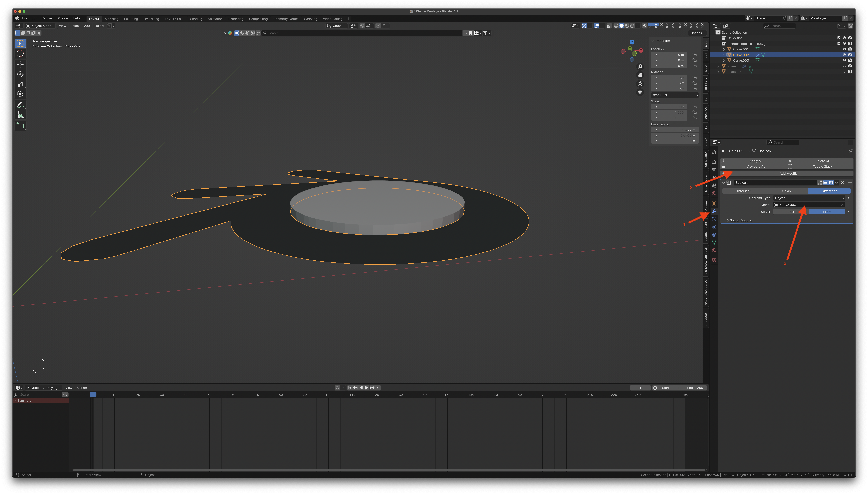
Task: Switch viewport to rendered shading
Action: coord(632,26)
